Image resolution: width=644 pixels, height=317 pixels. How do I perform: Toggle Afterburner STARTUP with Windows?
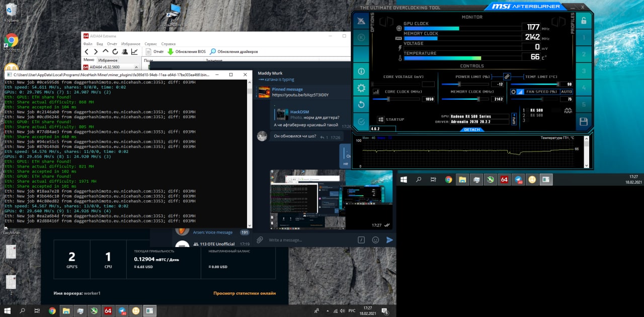[391, 119]
